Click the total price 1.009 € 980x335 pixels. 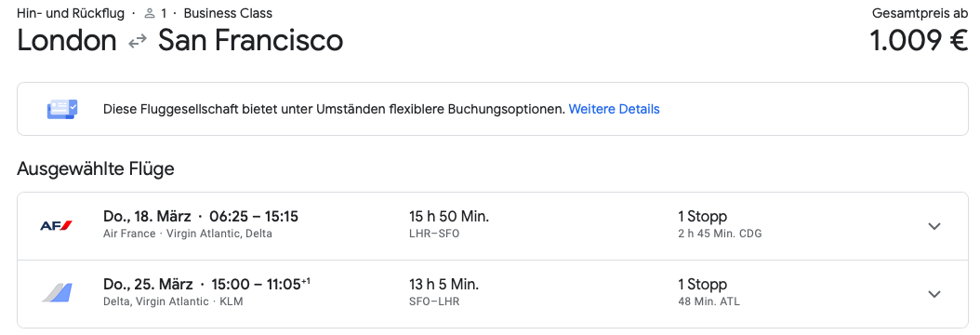pyautogui.click(x=919, y=41)
